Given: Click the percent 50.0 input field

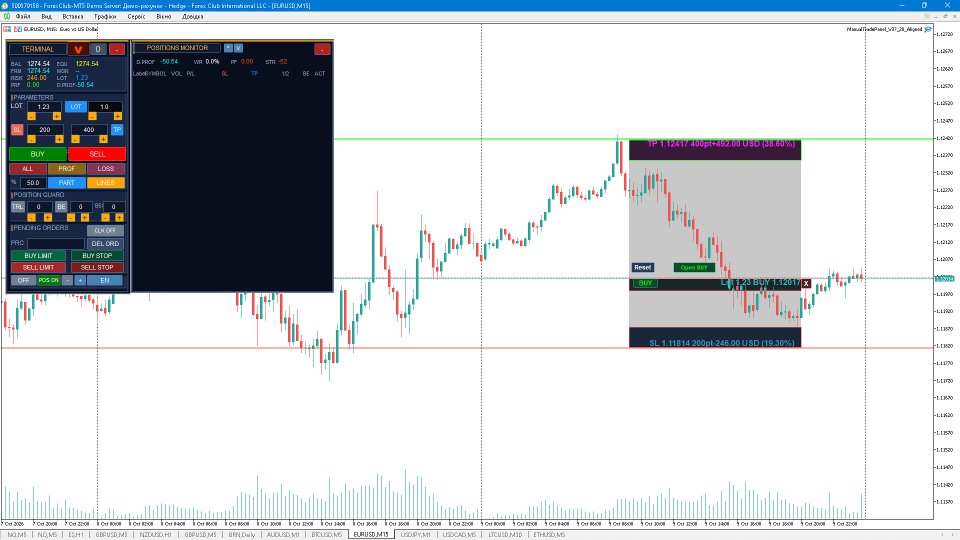Looking at the screenshot, I should [33, 182].
